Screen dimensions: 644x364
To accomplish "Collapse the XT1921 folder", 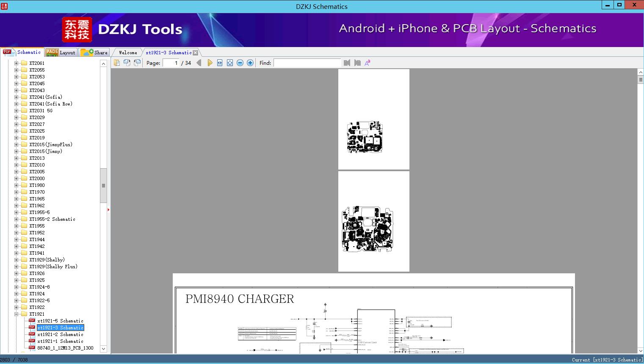I will tap(16, 314).
